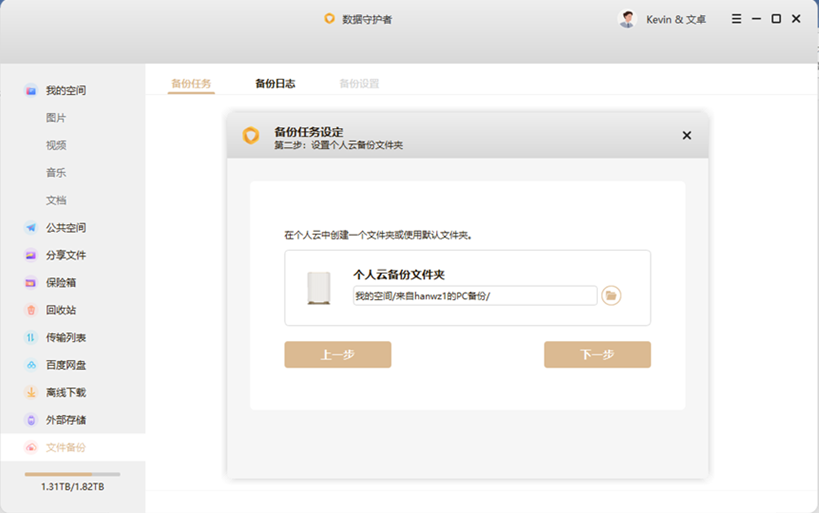Select 图片 under 我的空间
This screenshot has height=513, width=819.
coord(56,118)
